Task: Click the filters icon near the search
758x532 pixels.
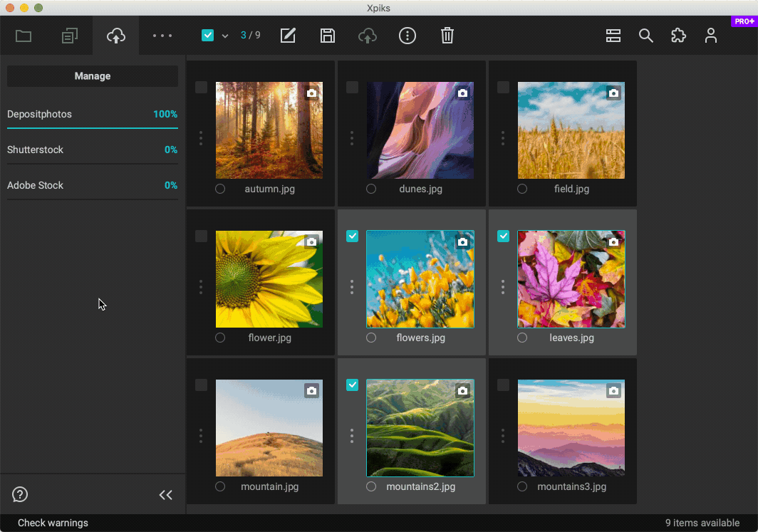Action: [613, 36]
